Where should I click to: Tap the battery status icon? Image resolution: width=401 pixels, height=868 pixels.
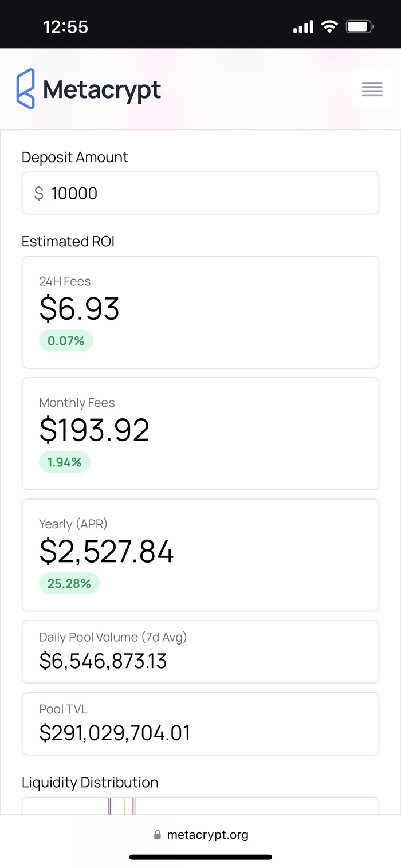[360, 26]
